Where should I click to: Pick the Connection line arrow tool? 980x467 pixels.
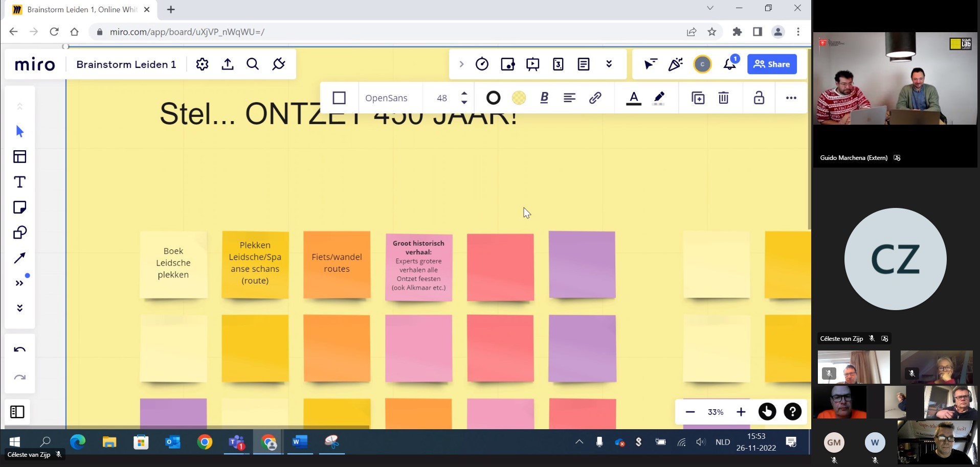[20, 258]
